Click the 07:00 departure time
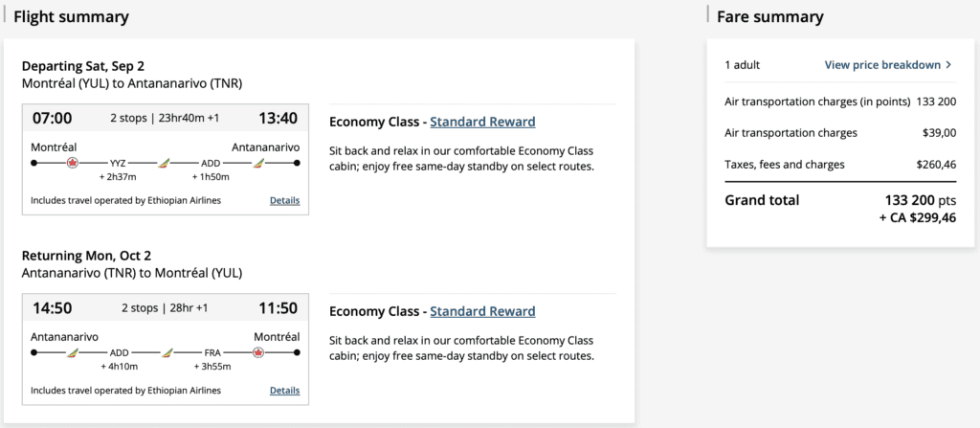This screenshot has height=428, width=980. click(52, 119)
